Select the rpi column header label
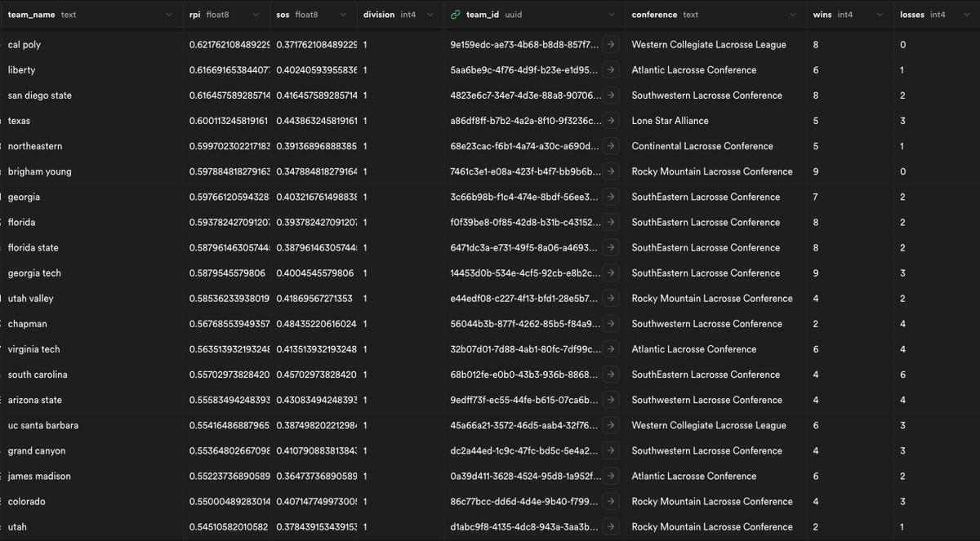 point(195,15)
